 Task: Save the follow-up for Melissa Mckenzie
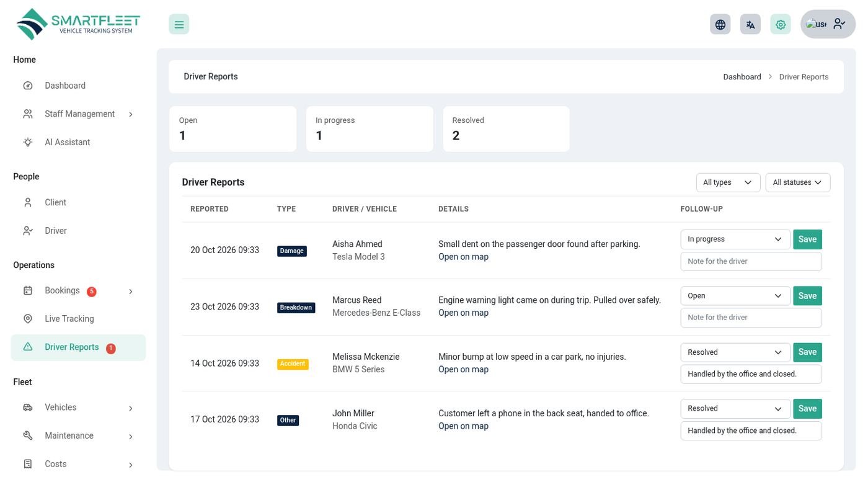[x=807, y=352]
